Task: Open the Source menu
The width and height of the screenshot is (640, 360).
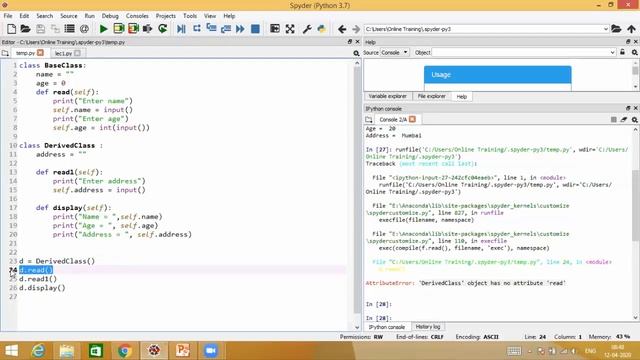Action: [69, 16]
